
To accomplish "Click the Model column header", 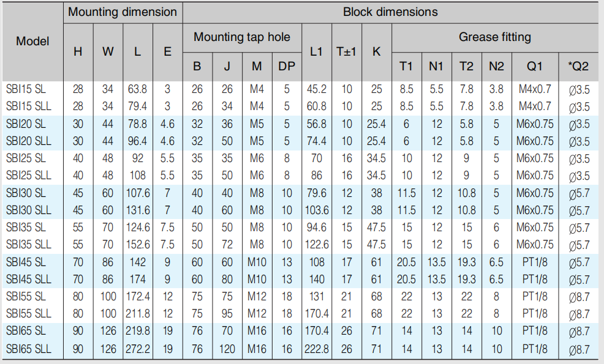I will 32,42.
